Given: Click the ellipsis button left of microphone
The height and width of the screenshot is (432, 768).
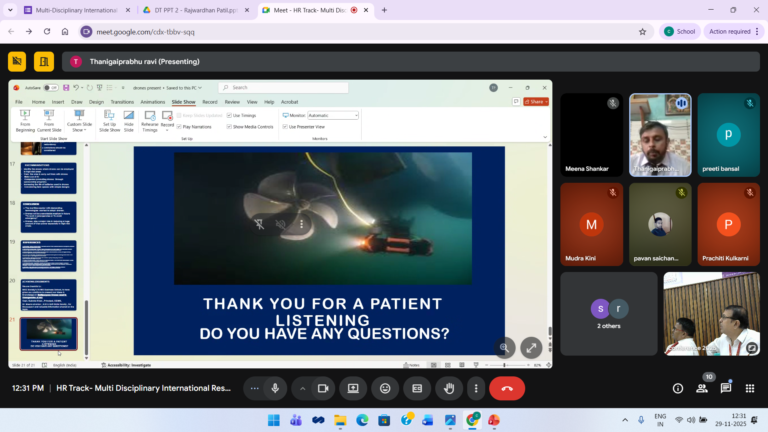Looking at the screenshot, I should [254, 388].
